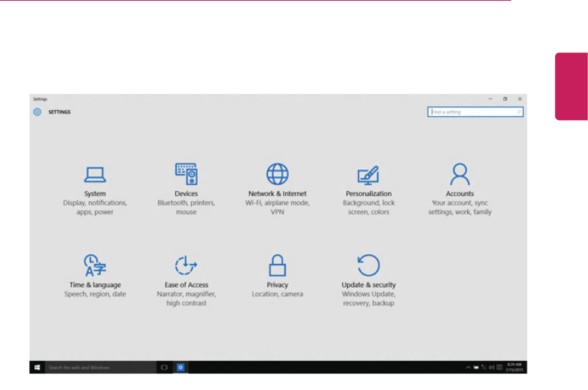Click the "Bluetooth, printers, mouse" description
Screen dimensions: 588x390
(186, 207)
